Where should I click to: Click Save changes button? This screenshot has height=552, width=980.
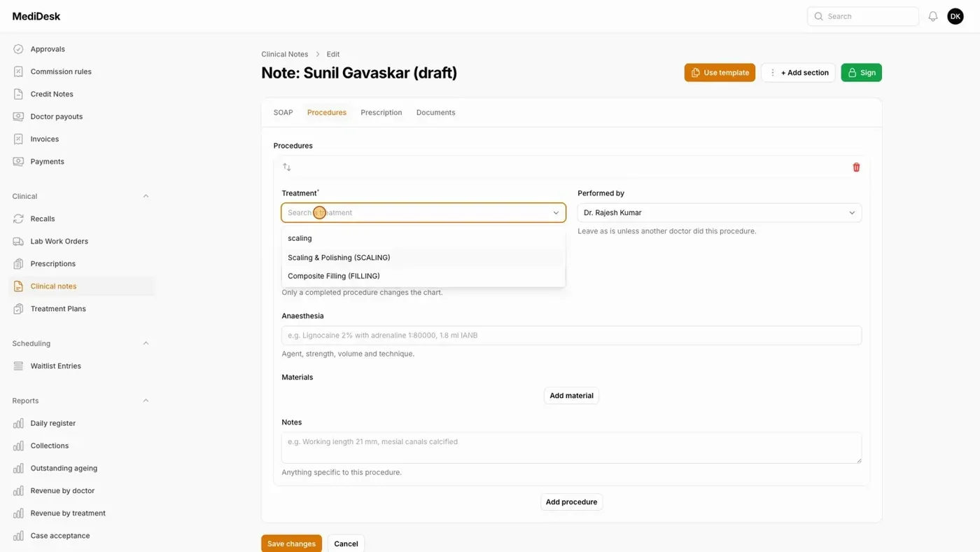pyautogui.click(x=291, y=544)
